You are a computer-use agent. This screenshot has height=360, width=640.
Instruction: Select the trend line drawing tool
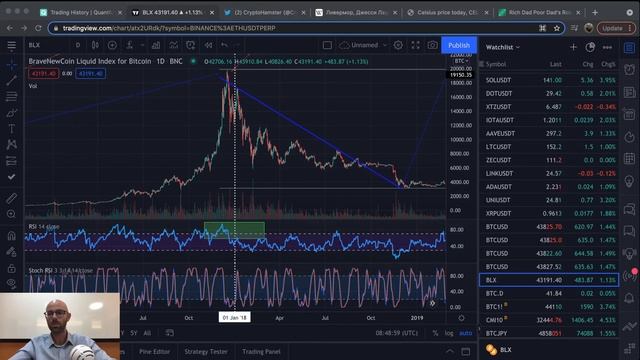11,80
